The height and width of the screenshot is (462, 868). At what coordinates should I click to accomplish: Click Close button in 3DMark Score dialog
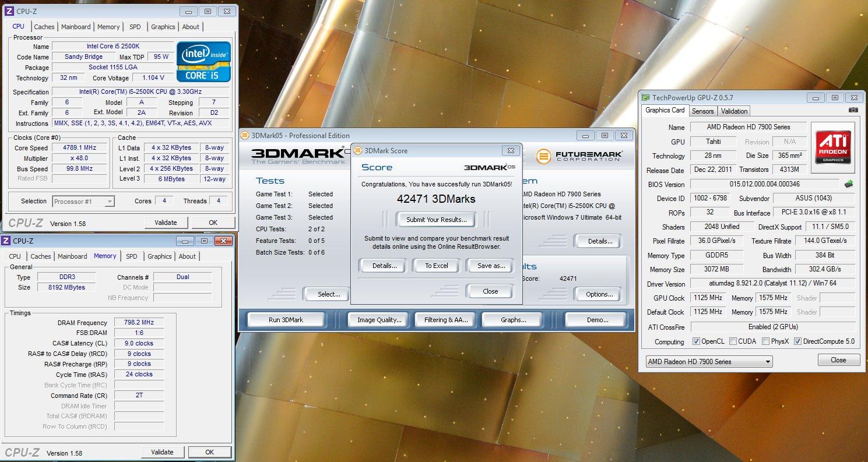tap(490, 291)
